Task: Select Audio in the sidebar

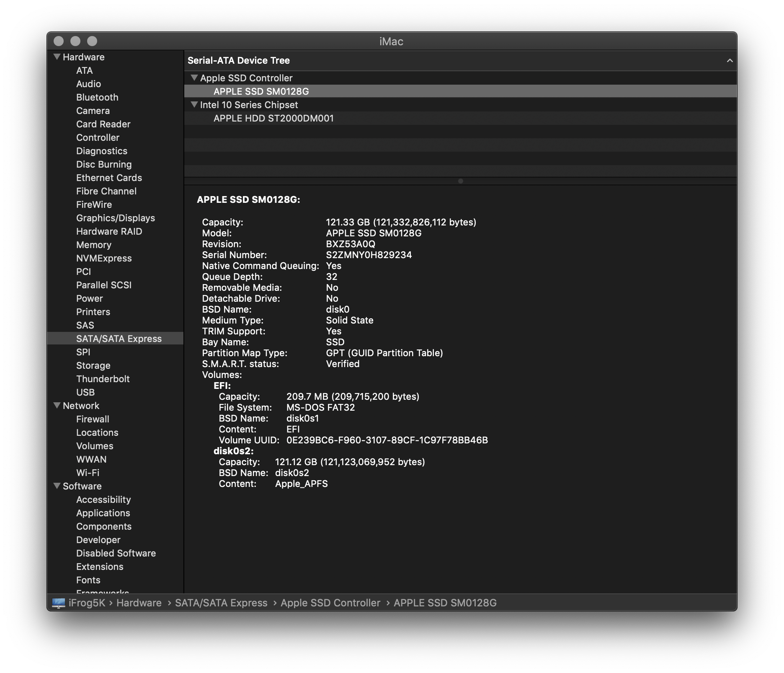Action: [88, 84]
